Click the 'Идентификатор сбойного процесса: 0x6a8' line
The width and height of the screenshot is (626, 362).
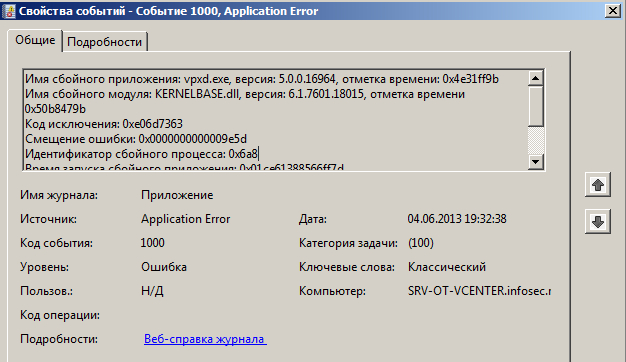[x=141, y=154]
